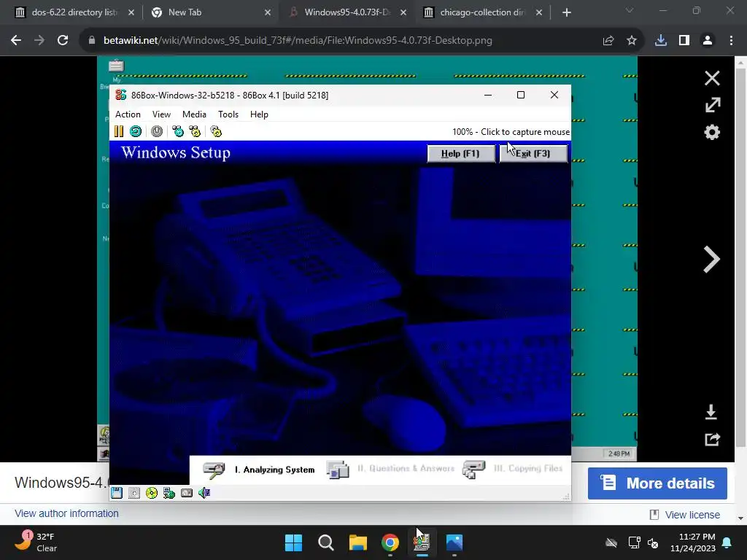The height and width of the screenshot is (560, 747).
Task: Open File Explorer from taskbar
Action: (x=357, y=542)
